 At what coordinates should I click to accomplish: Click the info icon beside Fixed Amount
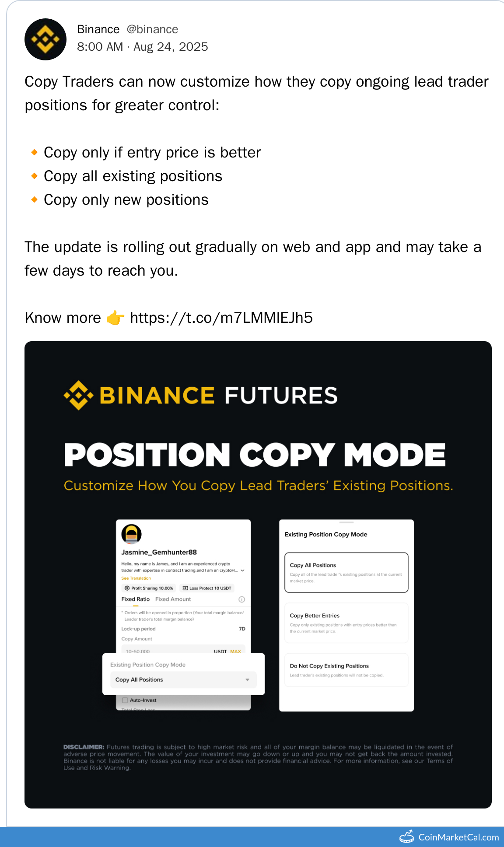pyautogui.click(x=241, y=599)
